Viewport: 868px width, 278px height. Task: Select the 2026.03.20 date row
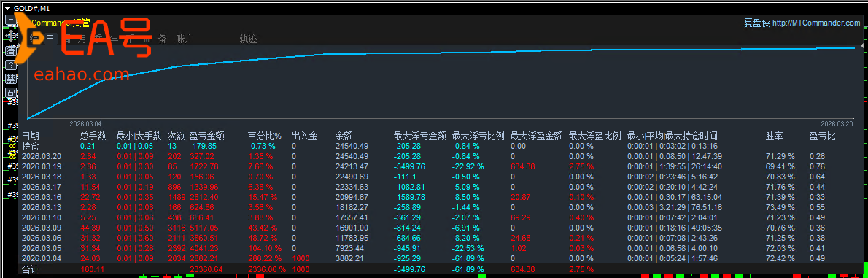[x=42, y=157]
